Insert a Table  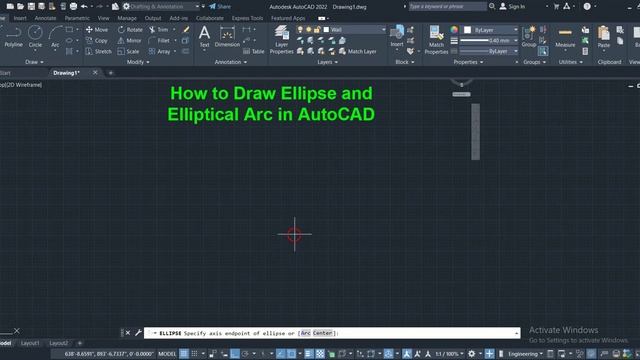[253, 51]
